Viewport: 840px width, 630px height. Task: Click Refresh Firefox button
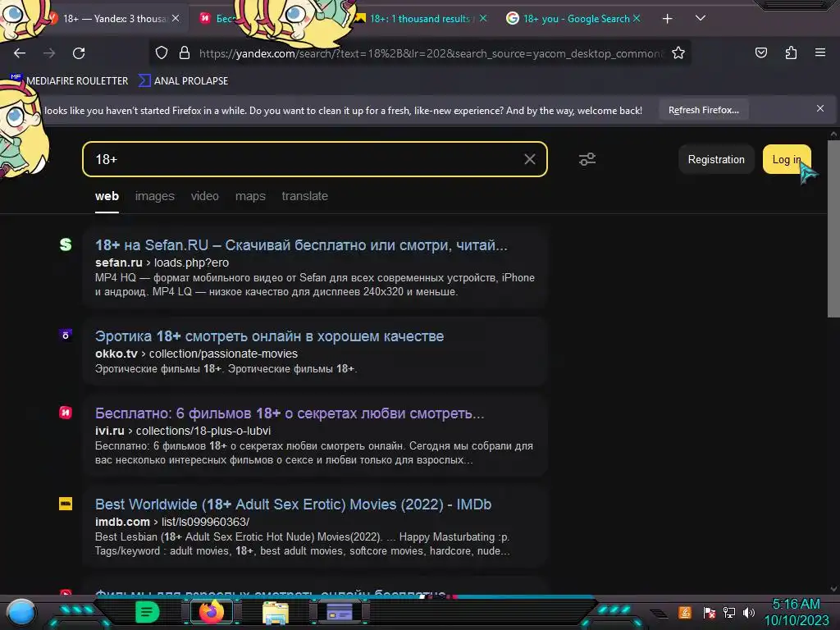(703, 110)
